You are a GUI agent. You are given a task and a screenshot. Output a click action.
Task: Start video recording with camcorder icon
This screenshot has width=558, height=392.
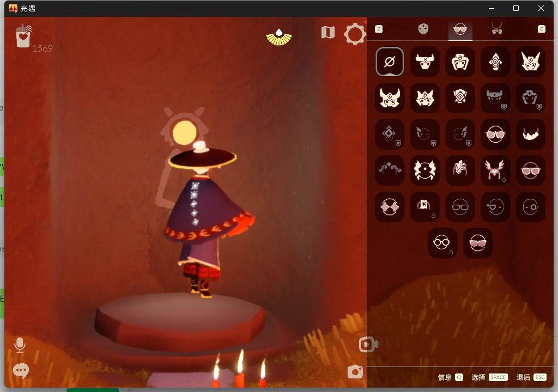point(368,344)
